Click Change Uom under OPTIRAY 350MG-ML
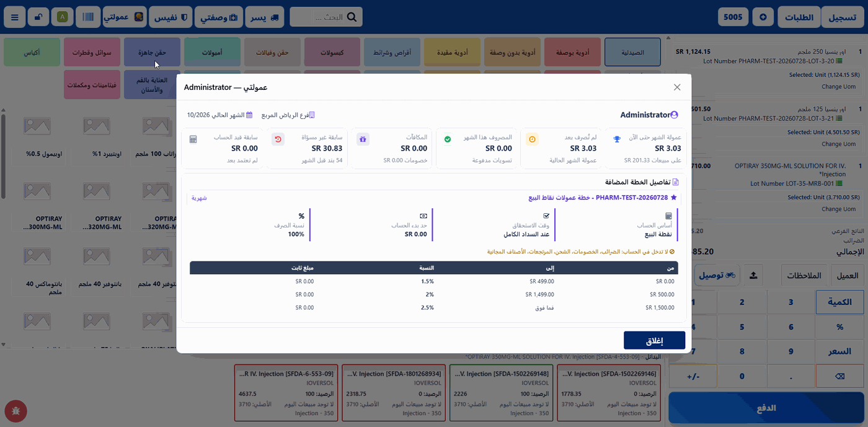 [839, 209]
